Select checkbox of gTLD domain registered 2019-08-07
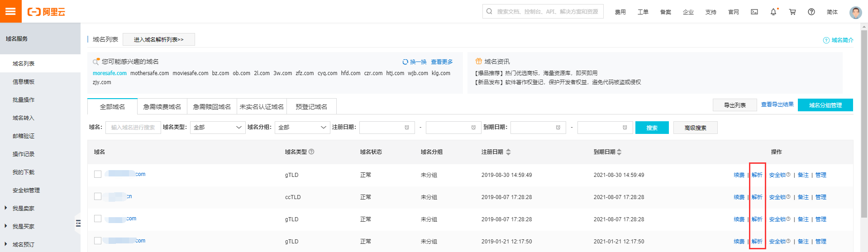868x252 pixels. (x=98, y=219)
